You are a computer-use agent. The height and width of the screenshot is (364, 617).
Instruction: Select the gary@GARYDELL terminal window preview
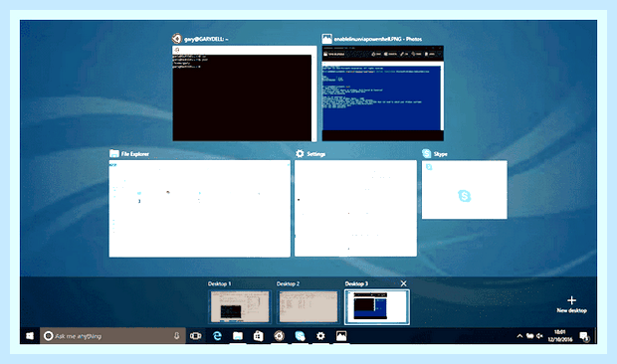245,93
